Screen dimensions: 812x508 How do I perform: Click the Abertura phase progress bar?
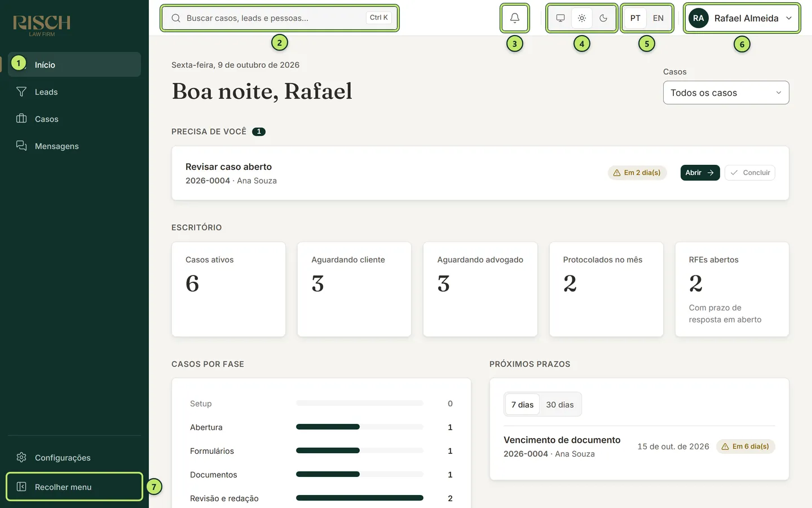pos(360,427)
